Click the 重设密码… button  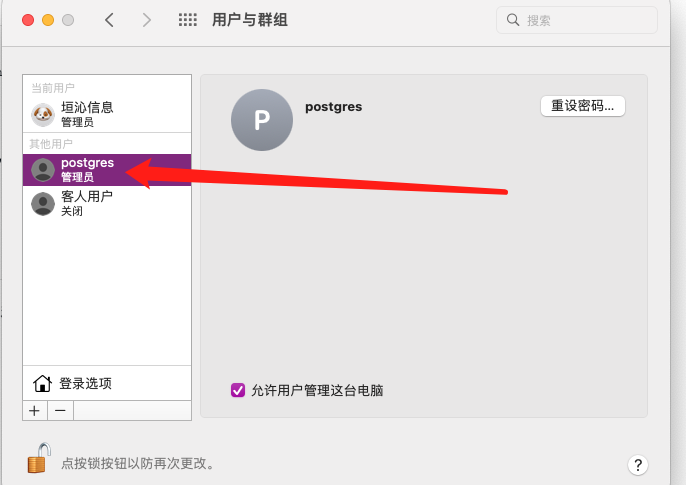583,106
